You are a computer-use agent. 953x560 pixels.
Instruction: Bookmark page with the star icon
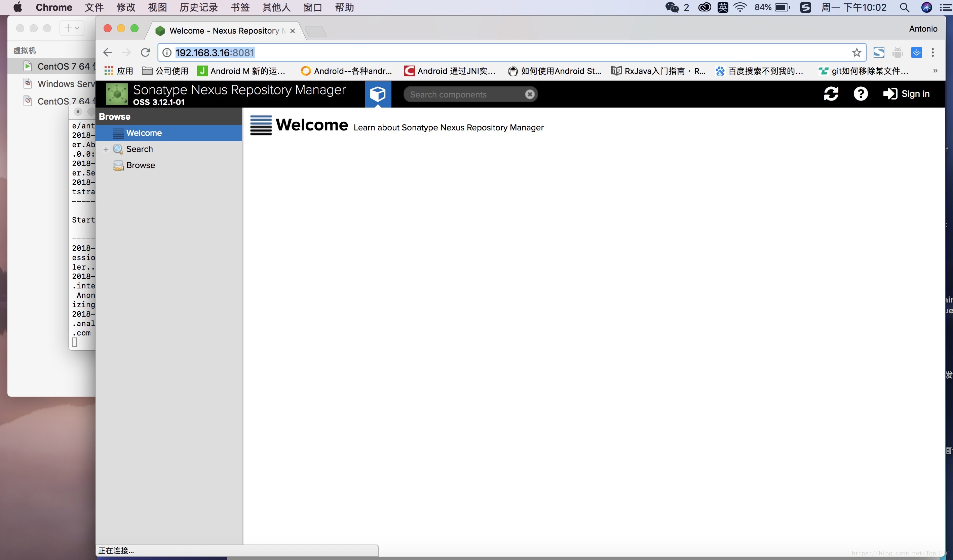coord(856,52)
